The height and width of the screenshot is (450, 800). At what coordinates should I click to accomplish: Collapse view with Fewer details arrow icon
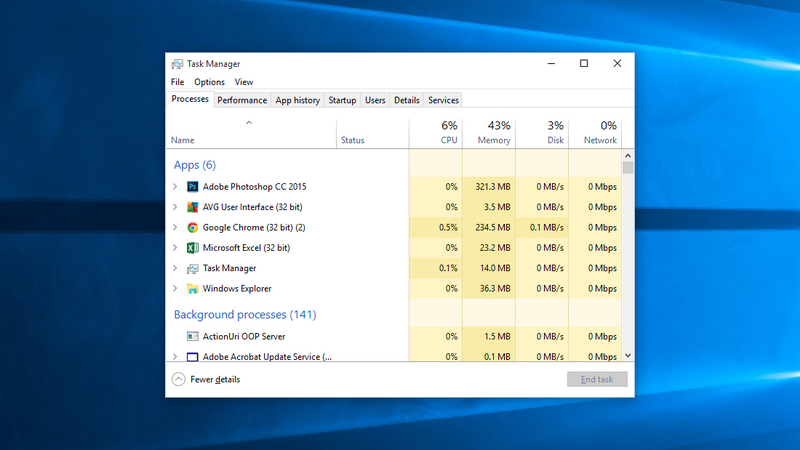[x=178, y=379]
